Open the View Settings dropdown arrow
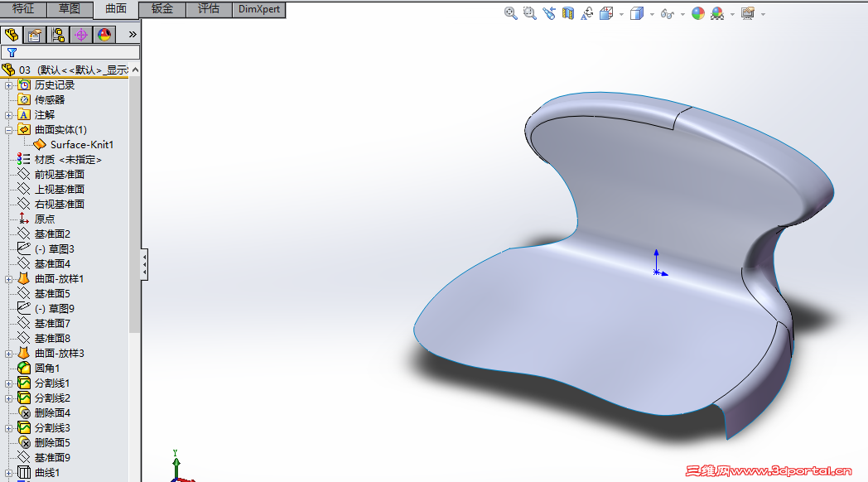Viewport: 868px width, 482px height. coord(763,14)
